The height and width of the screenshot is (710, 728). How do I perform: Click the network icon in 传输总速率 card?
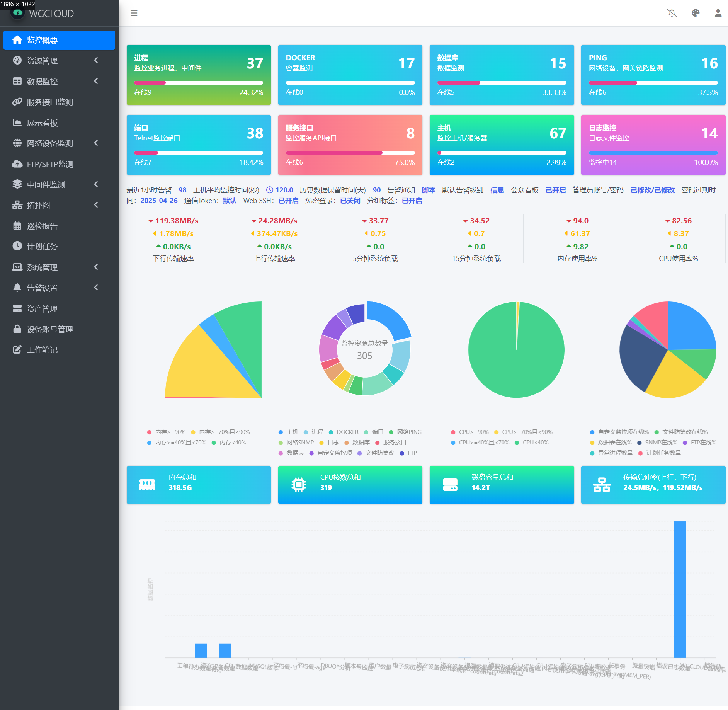click(x=602, y=485)
